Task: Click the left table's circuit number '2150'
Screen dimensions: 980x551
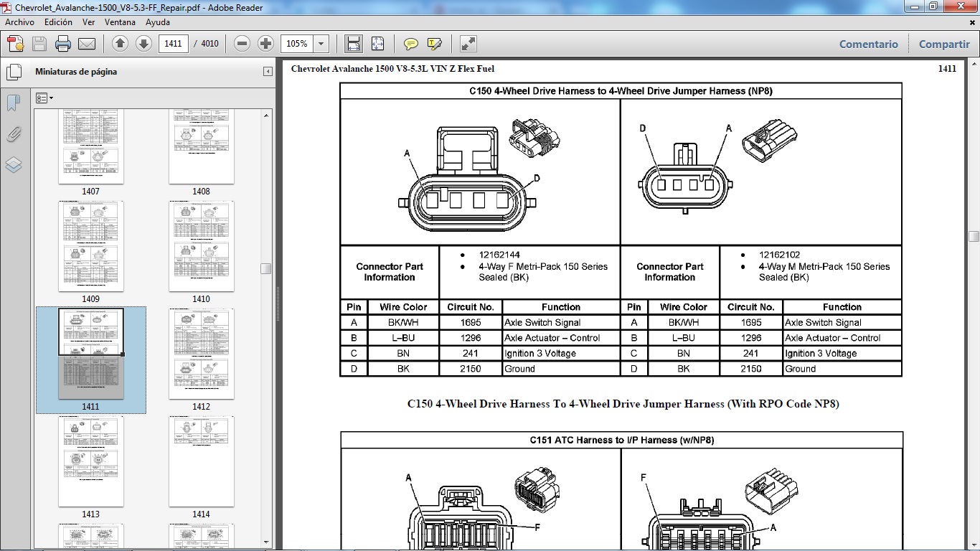Action: click(x=471, y=369)
